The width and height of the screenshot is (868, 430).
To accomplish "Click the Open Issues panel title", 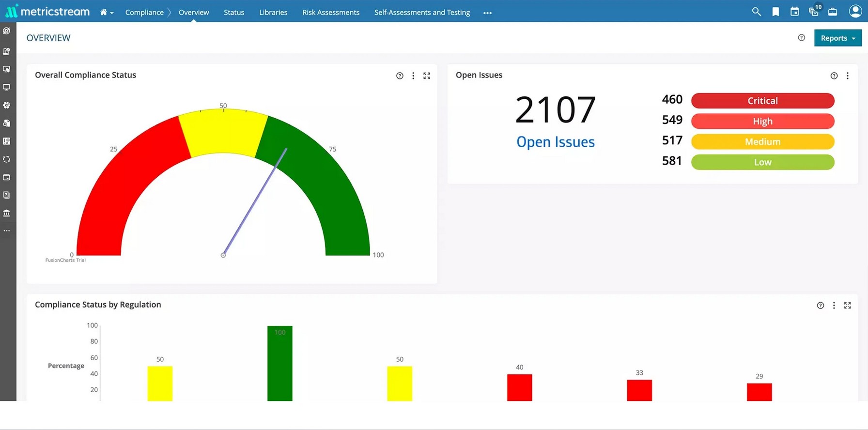I will pyautogui.click(x=479, y=75).
